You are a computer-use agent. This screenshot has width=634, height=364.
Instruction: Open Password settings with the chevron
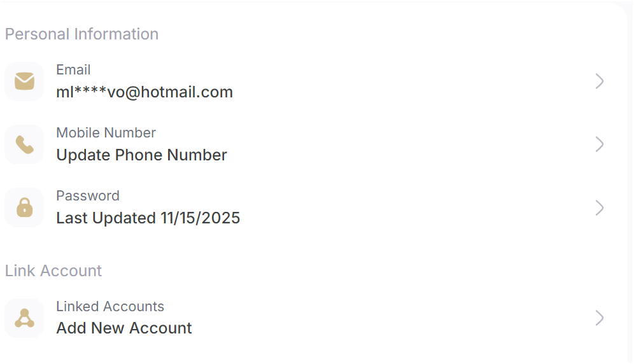click(600, 208)
